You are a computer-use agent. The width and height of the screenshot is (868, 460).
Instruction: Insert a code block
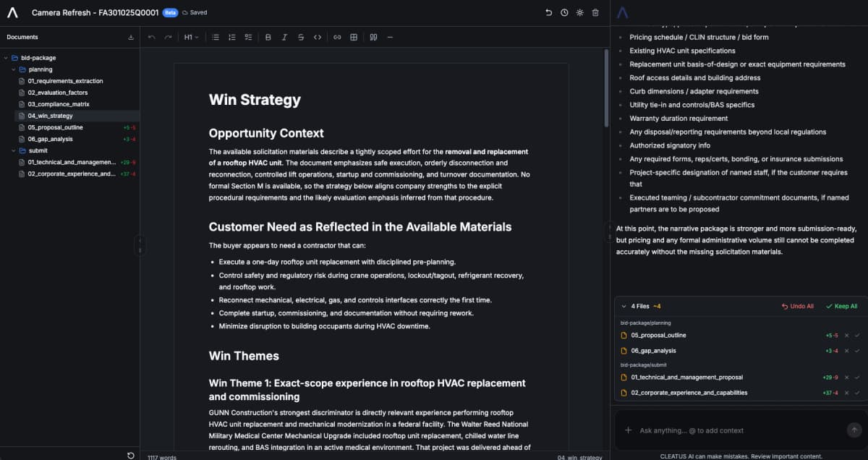point(318,38)
